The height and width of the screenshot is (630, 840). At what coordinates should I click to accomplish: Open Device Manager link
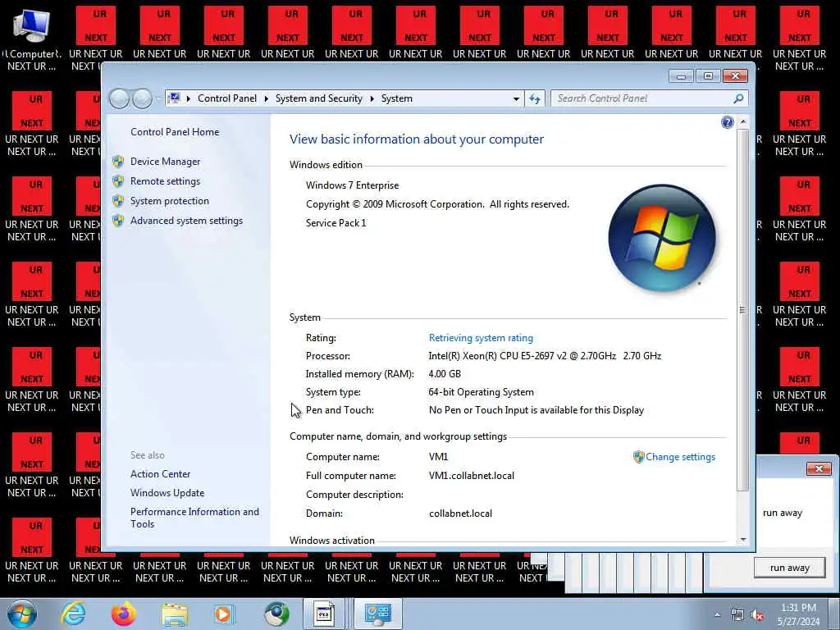[165, 162]
